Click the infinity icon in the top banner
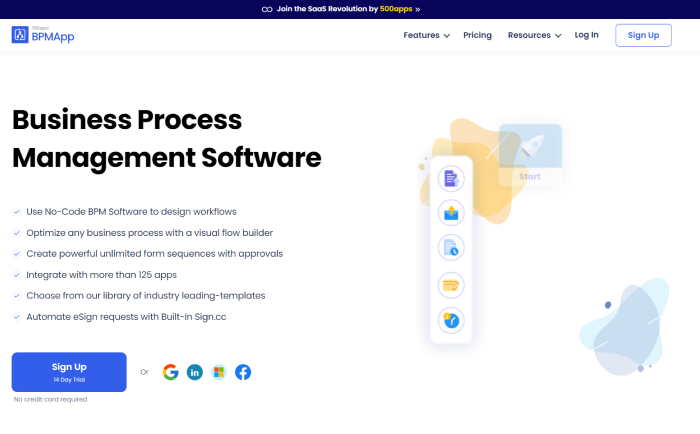This screenshot has width=700, height=434. tap(267, 9)
